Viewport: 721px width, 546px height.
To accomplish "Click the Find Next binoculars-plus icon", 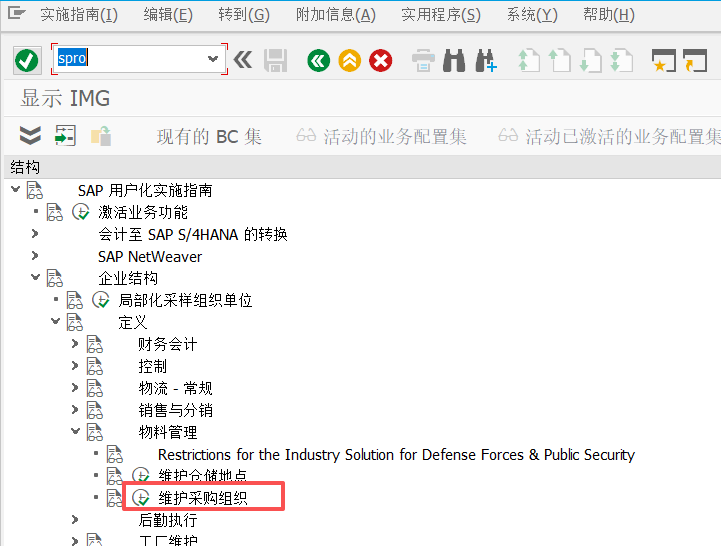I will [486, 60].
